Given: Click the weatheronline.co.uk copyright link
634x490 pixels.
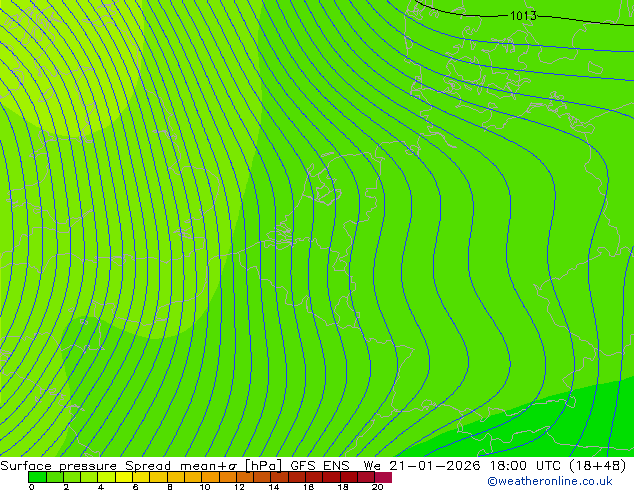Looking at the screenshot, I should point(550,481).
